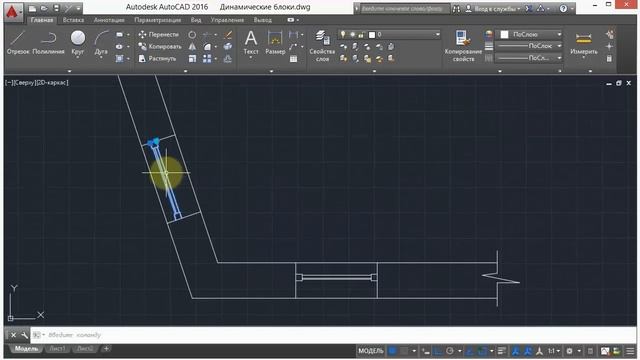This screenshot has height=360, width=640.
Task: Select the Array tool icon
Action: 207,58
